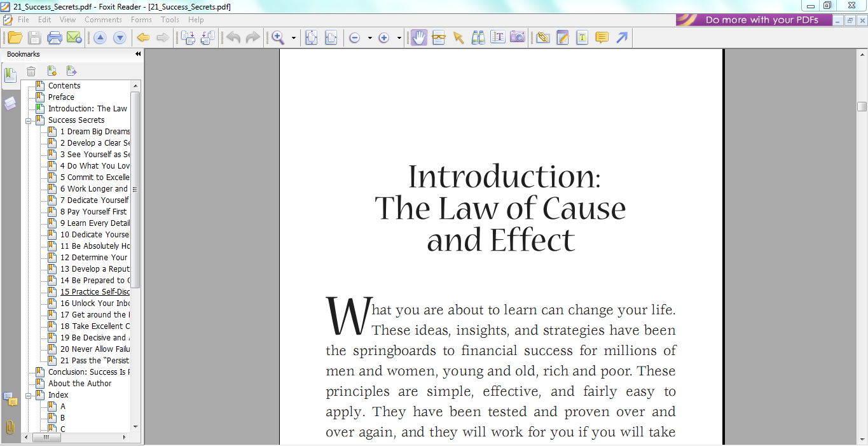Open Search with the binoculars icon
Screen dimensions: 868x446
478,38
